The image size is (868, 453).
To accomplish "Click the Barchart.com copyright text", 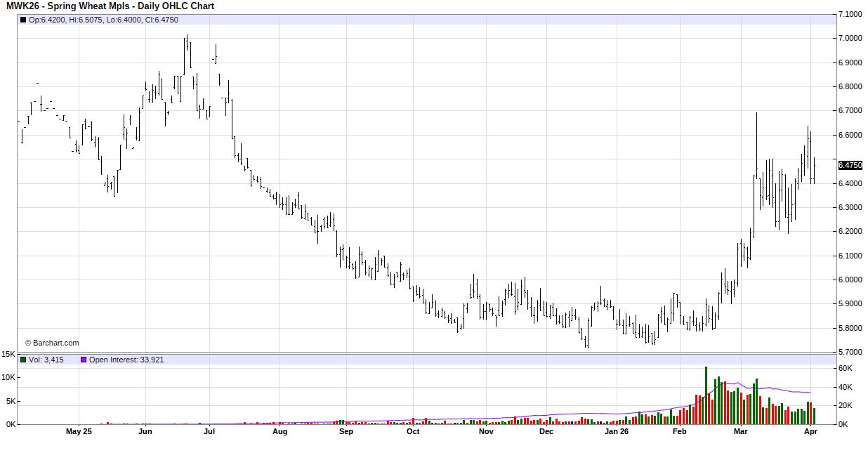I will pos(52,343).
